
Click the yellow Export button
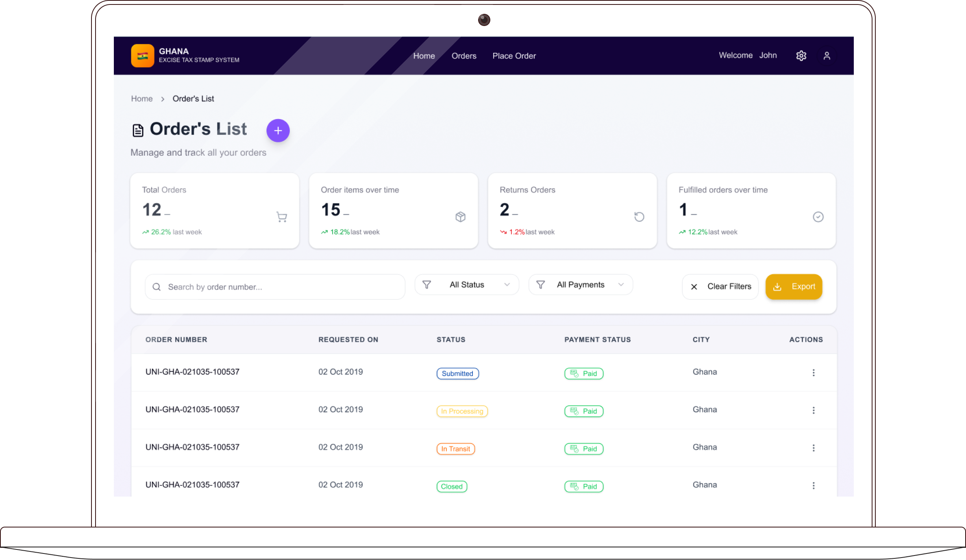[794, 287]
